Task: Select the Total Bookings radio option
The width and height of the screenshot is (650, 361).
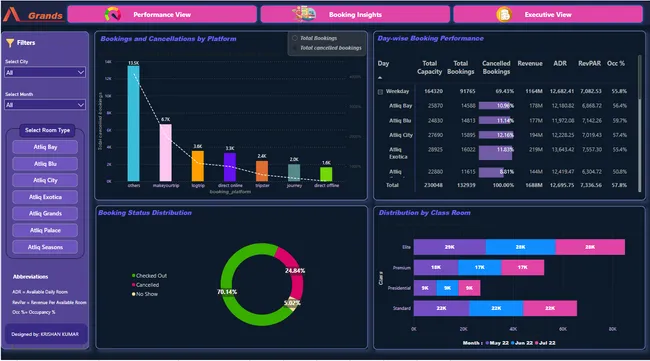Action: [295, 38]
